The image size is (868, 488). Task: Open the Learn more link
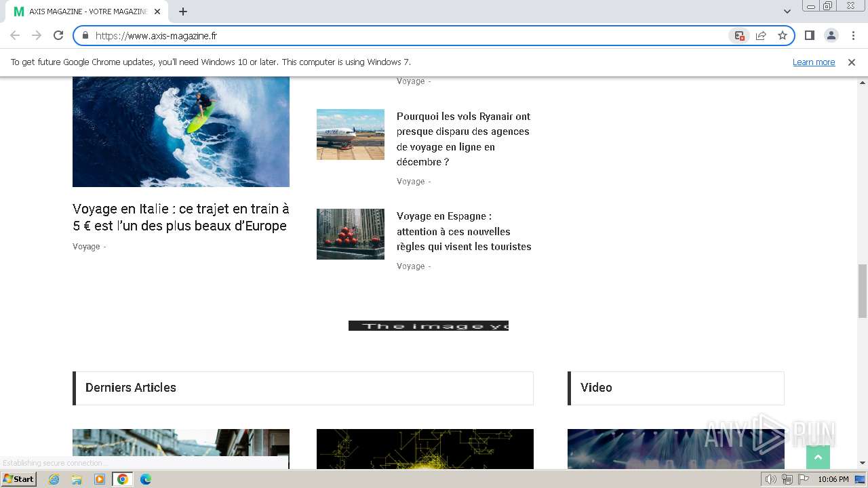[x=814, y=62]
